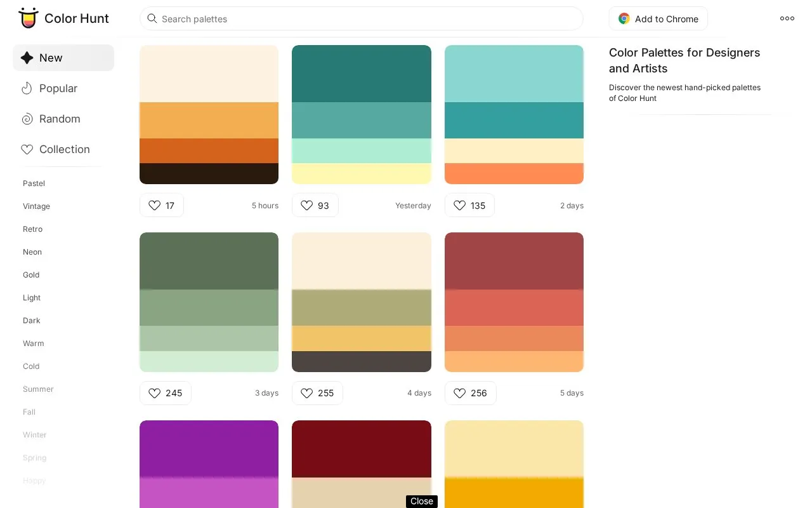The width and height of the screenshot is (812, 508).
Task: Filter by the Pastel tag
Action: (x=34, y=184)
